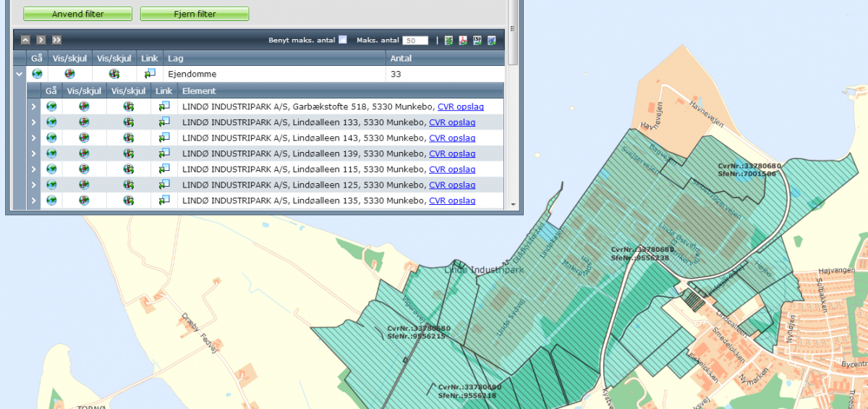Open Link icon for Lindøalleen 115

[x=164, y=169]
